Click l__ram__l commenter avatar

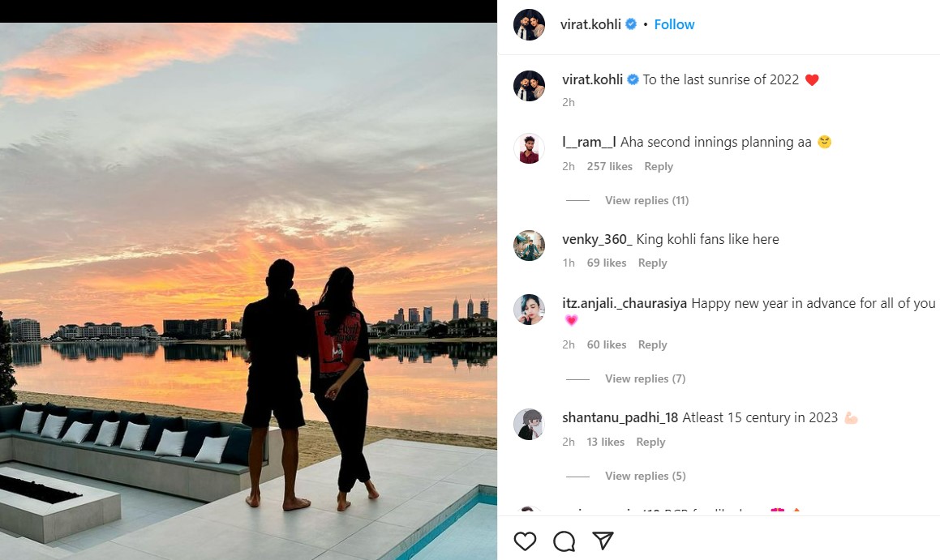(x=529, y=149)
